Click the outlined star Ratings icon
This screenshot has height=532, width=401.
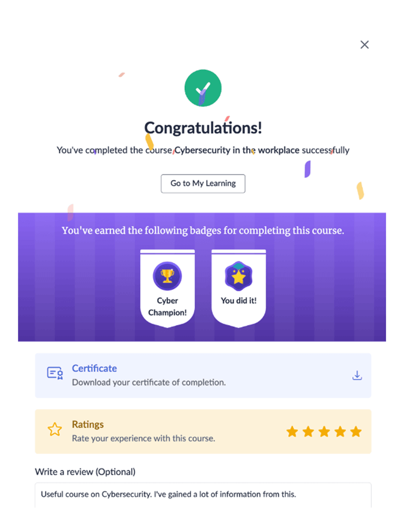pos(55,429)
